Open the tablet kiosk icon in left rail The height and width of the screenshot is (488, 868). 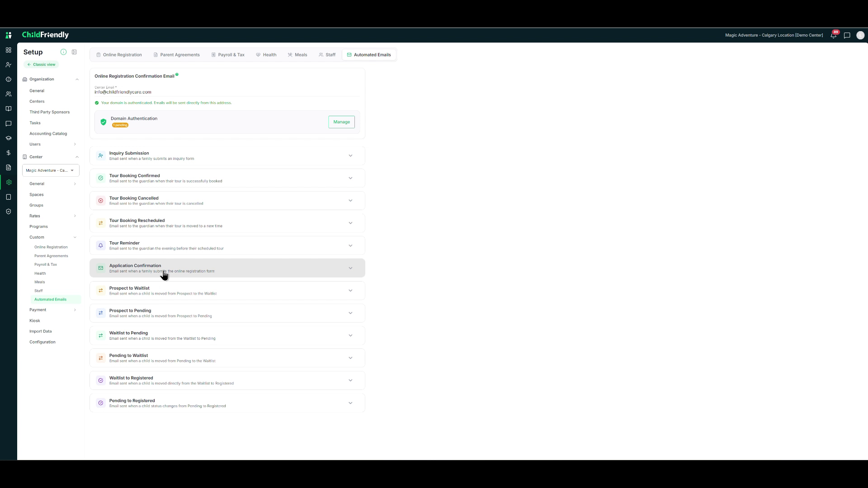[x=8, y=197]
